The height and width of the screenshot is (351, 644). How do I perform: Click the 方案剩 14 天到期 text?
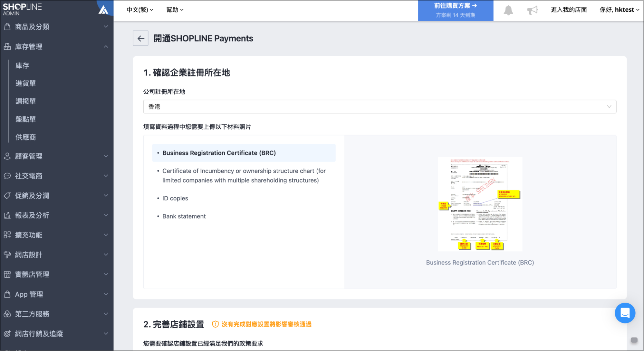(x=455, y=15)
